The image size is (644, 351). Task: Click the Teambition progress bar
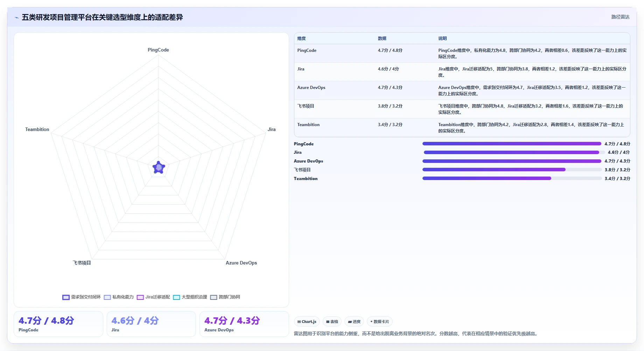(512, 178)
